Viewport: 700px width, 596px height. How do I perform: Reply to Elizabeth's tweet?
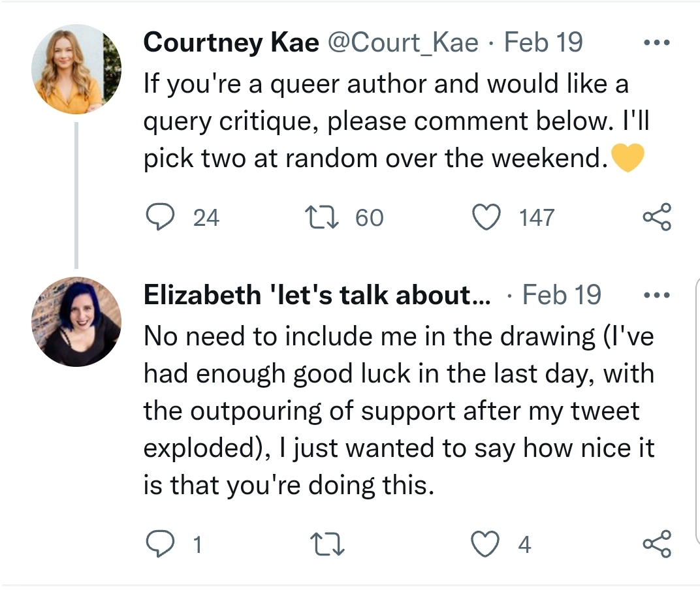coord(160,543)
